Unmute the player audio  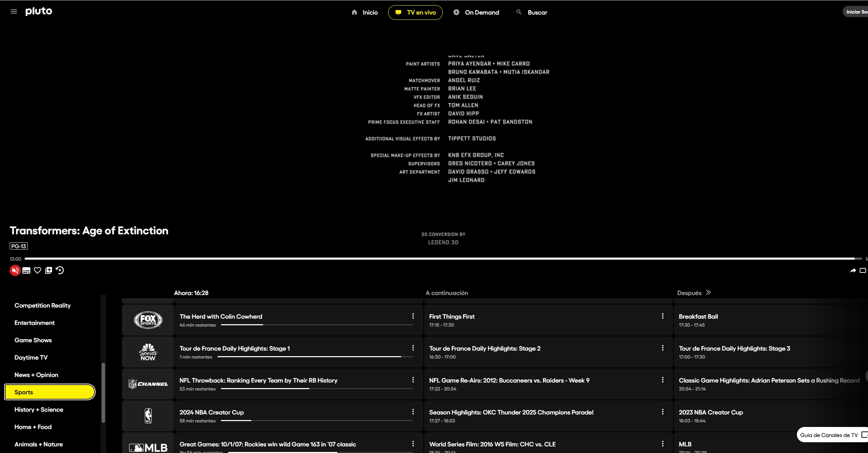(15, 270)
